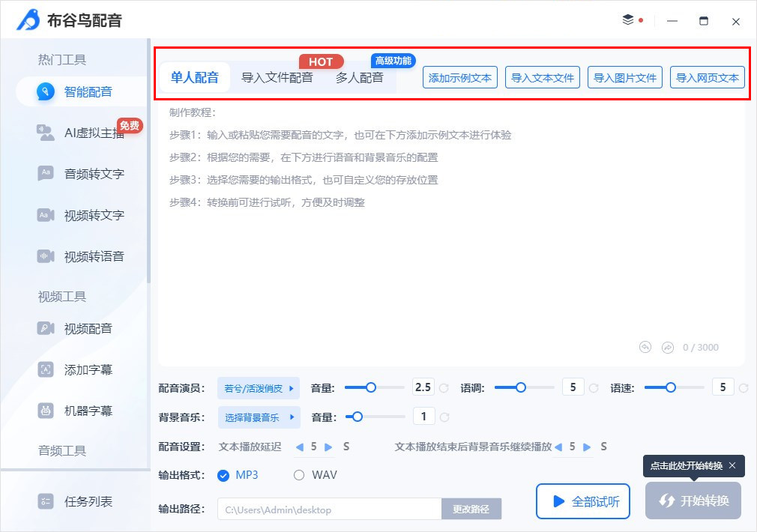Image resolution: width=757 pixels, height=532 pixels.
Task: Click 开始转换 button
Action: (x=693, y=501)
